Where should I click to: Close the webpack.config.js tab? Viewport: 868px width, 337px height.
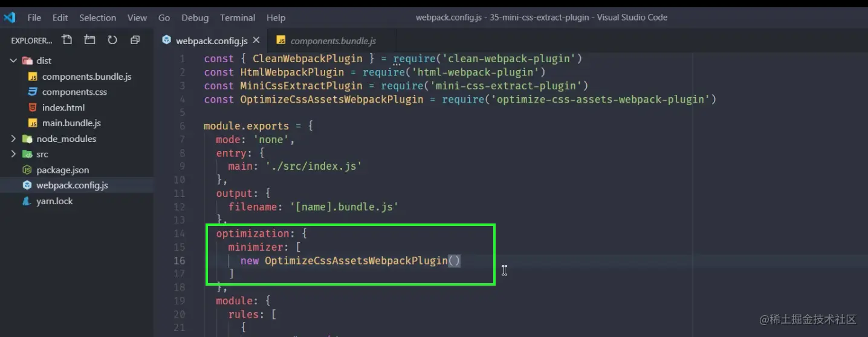256,40
